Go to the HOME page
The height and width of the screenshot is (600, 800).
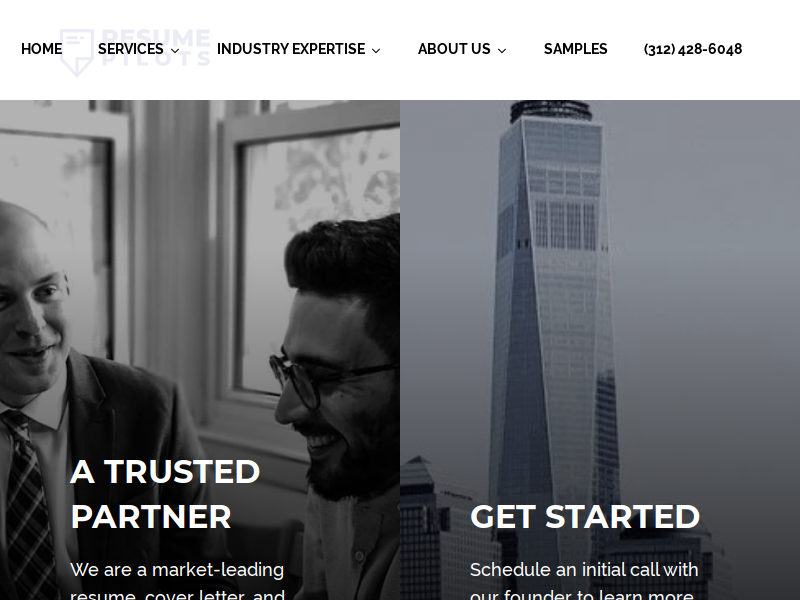[x=42, y=49]
